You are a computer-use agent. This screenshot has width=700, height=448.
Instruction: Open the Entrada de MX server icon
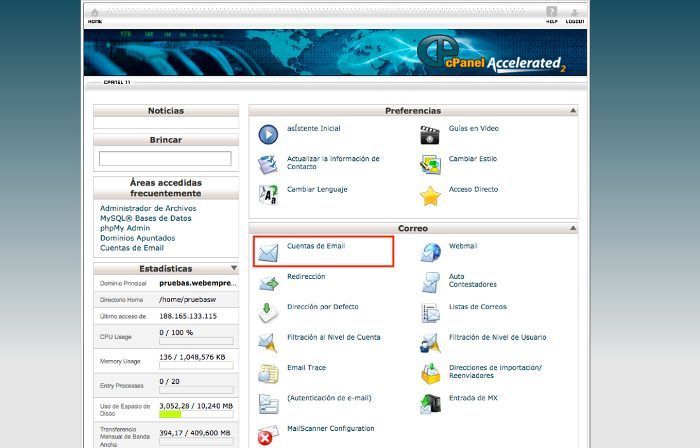click(x=430, y=404)
